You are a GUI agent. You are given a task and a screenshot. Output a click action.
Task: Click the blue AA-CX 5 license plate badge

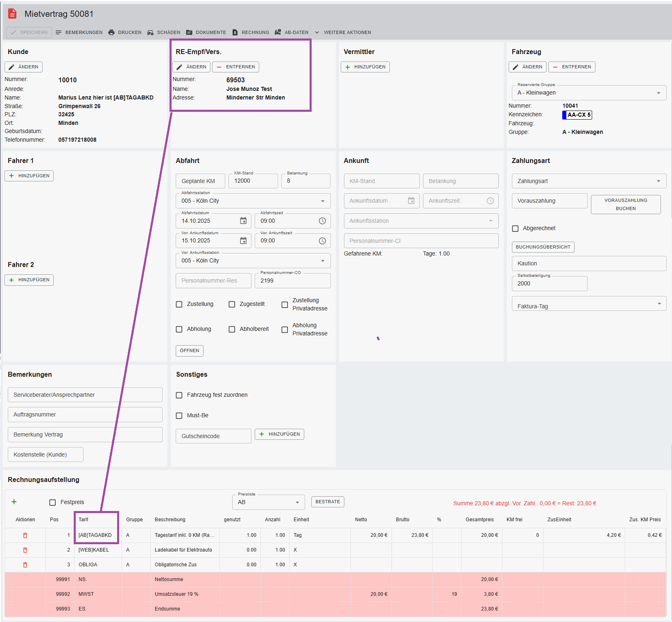pyautogui.click(x=577, y=115)
